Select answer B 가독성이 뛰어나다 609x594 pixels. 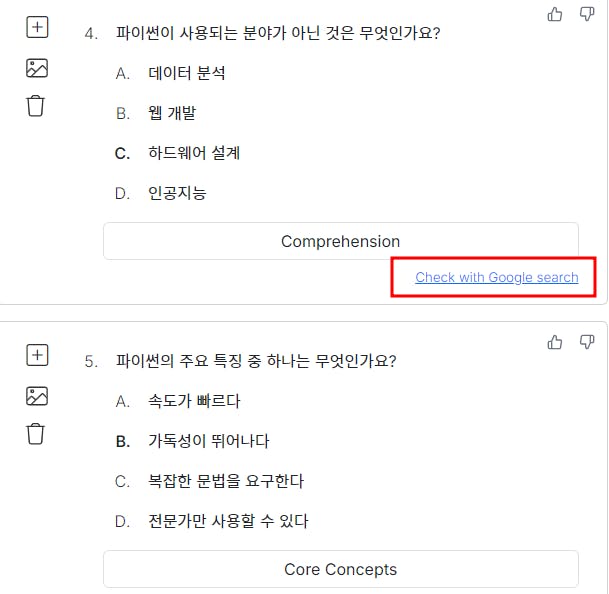(x=208, y=441)
